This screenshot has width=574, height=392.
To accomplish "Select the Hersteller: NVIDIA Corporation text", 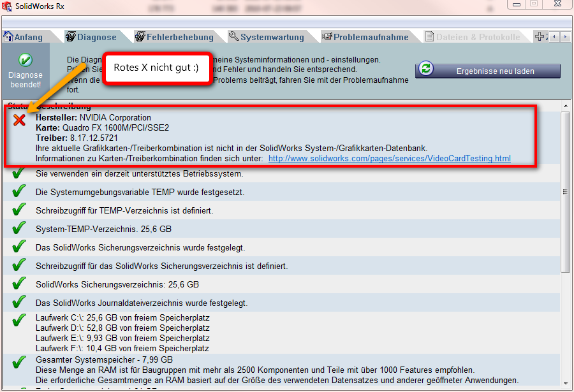I will (93, 117).
